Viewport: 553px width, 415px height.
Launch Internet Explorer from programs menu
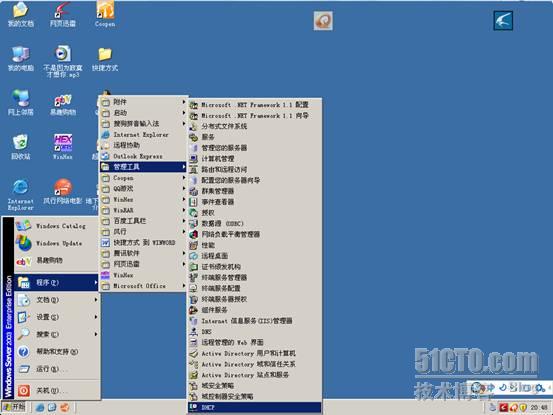143,134
